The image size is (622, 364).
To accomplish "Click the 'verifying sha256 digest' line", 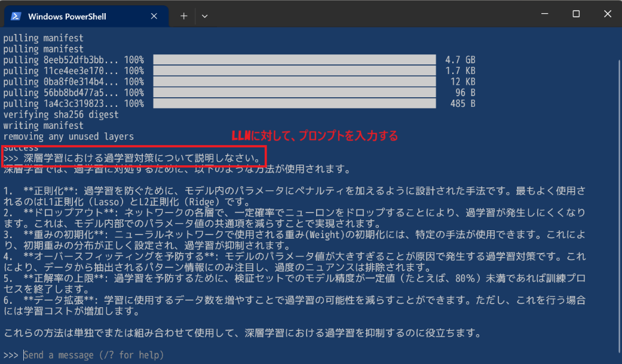I will pos(61,115).
